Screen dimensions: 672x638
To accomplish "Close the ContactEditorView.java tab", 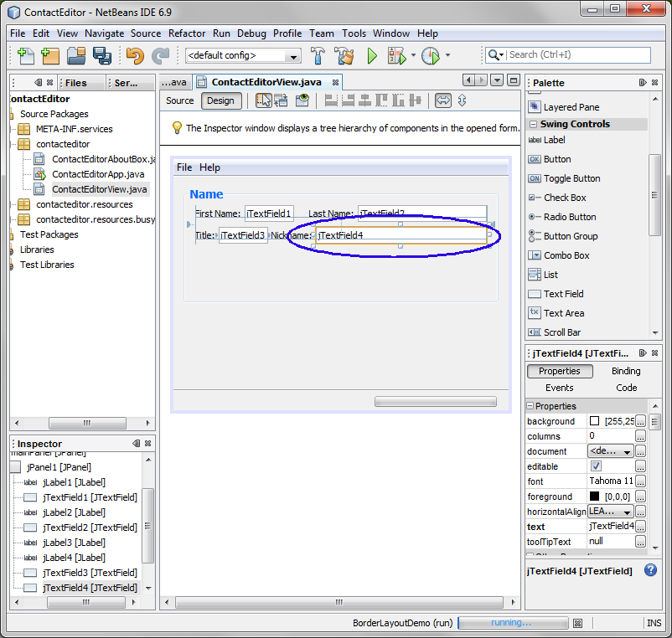I will 335,82.
